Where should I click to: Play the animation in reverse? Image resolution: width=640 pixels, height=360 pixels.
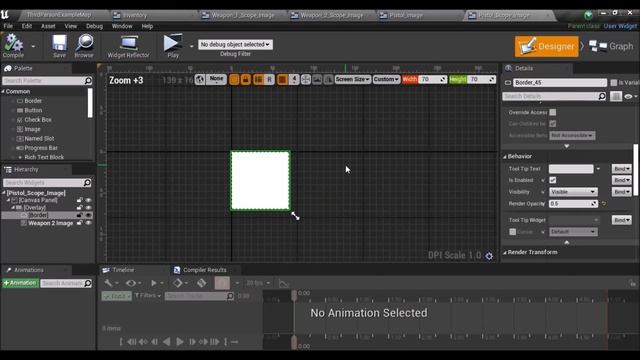click(167, 342)
